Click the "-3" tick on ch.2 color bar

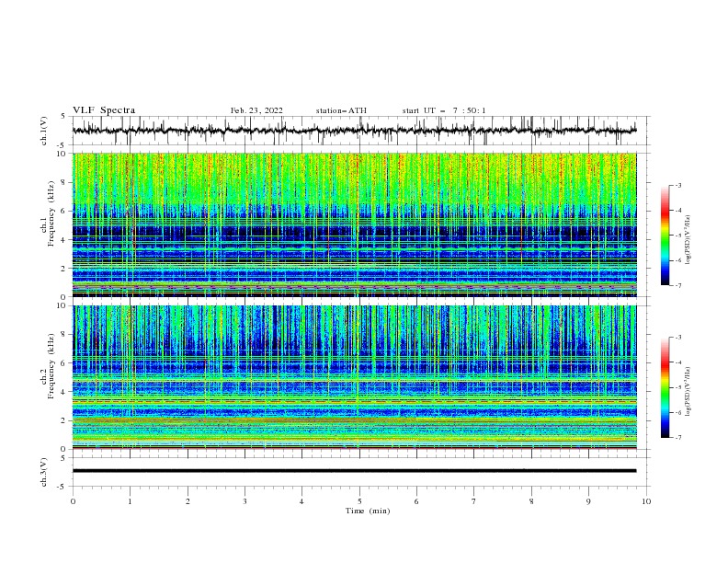tap(677, 338)
